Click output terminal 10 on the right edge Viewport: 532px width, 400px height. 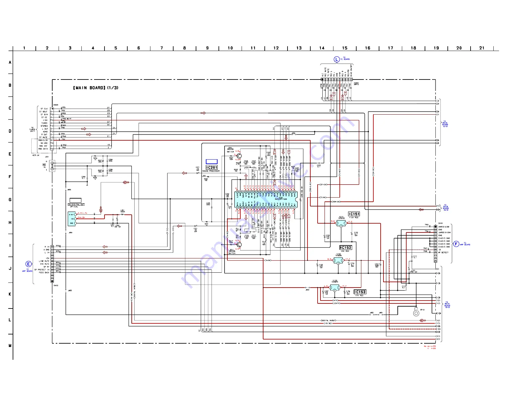tap(438, 273)
